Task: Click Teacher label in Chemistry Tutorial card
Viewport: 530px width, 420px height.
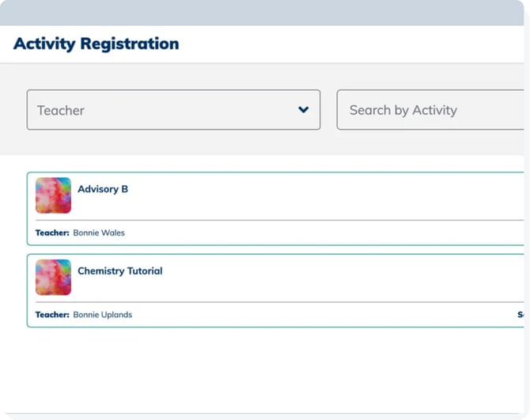Action: coord(52,315)
